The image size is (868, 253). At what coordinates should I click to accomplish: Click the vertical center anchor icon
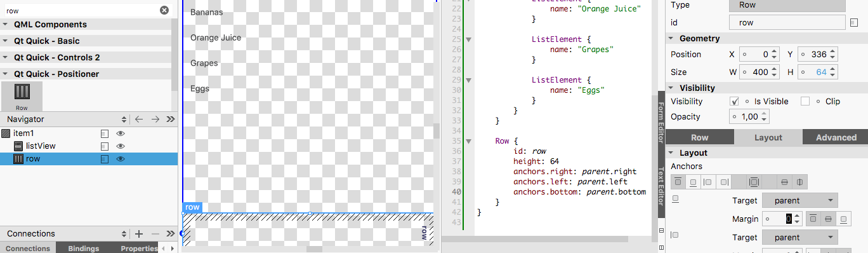785,182
